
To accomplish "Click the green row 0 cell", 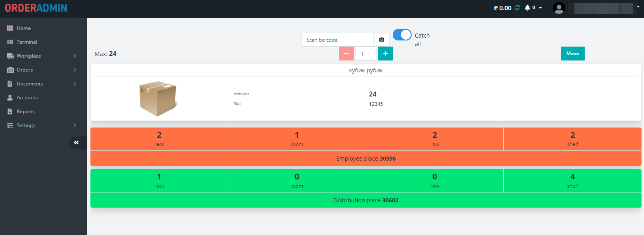I will click(x=435, y=181).
